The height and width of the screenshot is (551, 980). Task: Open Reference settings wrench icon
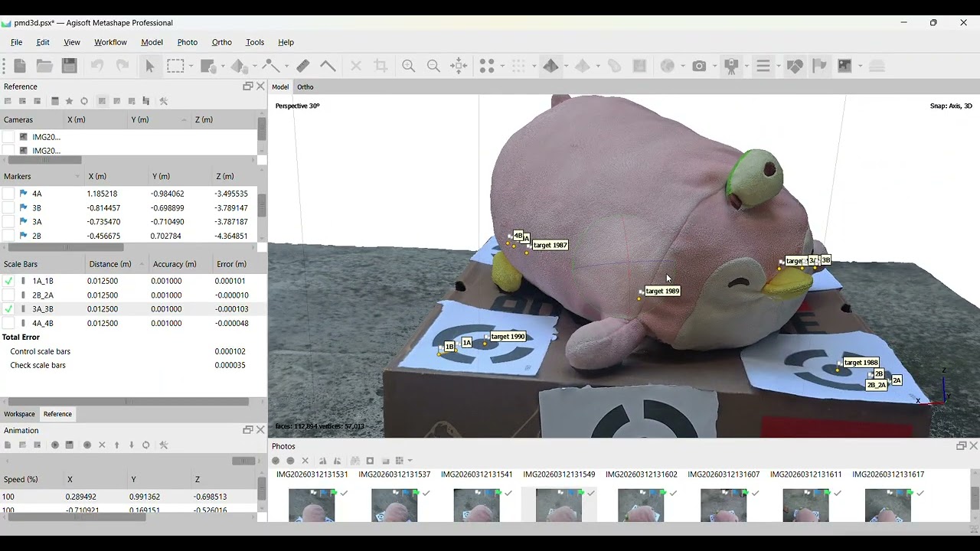pyautogui.click(x=163, y=101)
